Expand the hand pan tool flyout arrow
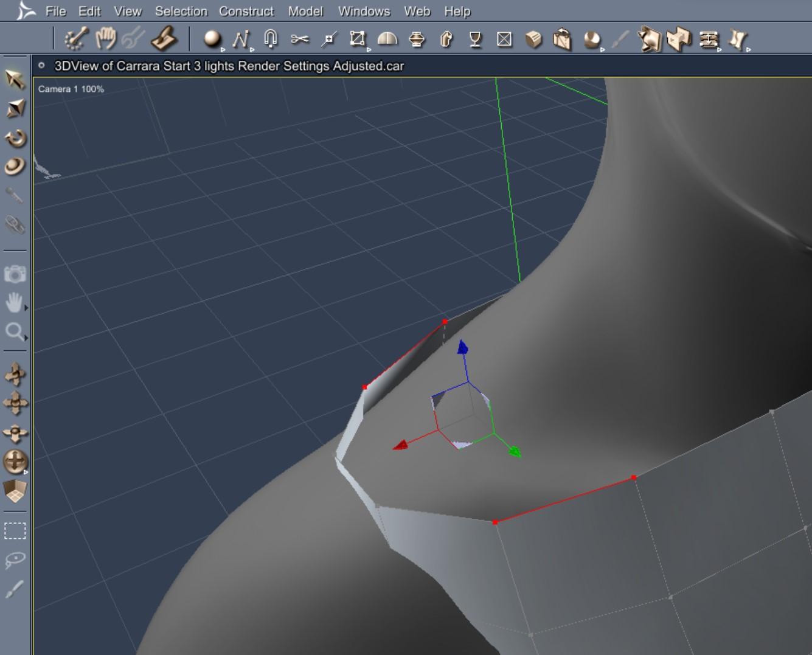The width and height of the screenshot is (812, 655). (26, 308)
